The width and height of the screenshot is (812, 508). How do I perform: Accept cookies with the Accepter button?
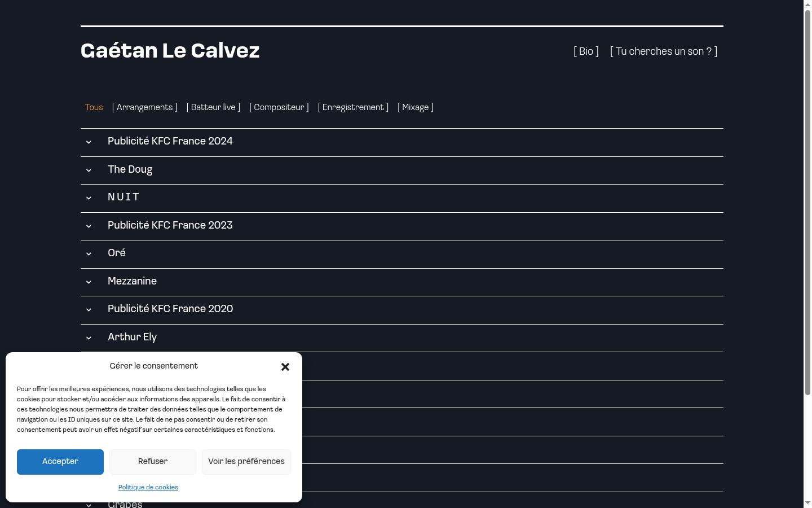pyautogui.click(x=60, y=462)
